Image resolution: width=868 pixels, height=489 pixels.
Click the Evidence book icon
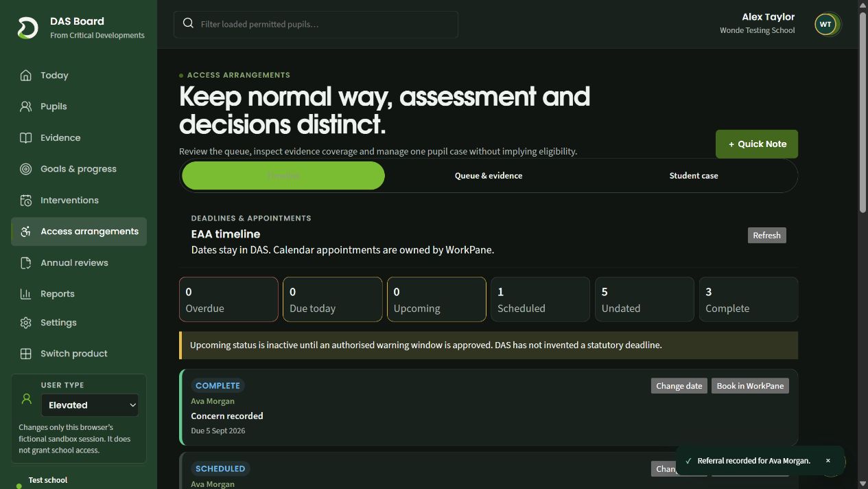point(26,138)
